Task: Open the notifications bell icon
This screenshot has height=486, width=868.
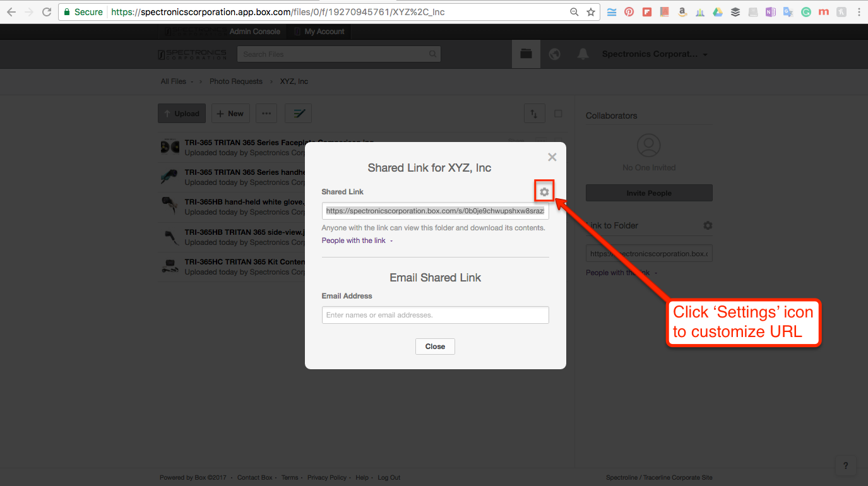Action: (x=583, y=54)
